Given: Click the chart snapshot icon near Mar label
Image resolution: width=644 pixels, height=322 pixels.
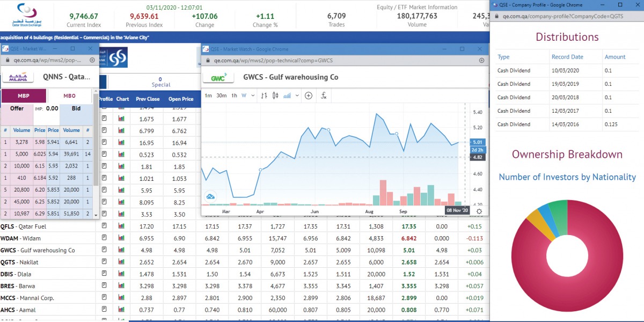Looking at the screenshot, I should point(209,197).
